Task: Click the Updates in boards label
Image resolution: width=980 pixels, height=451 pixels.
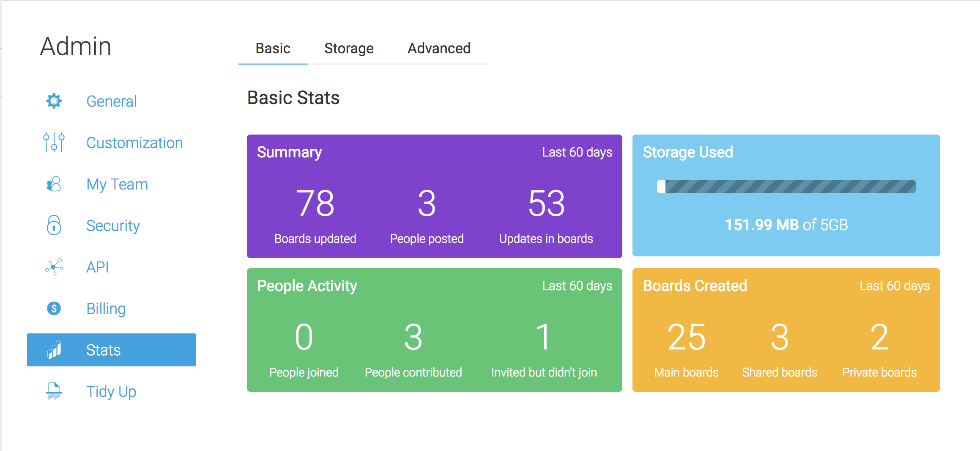Action: [x=546, y=239]
